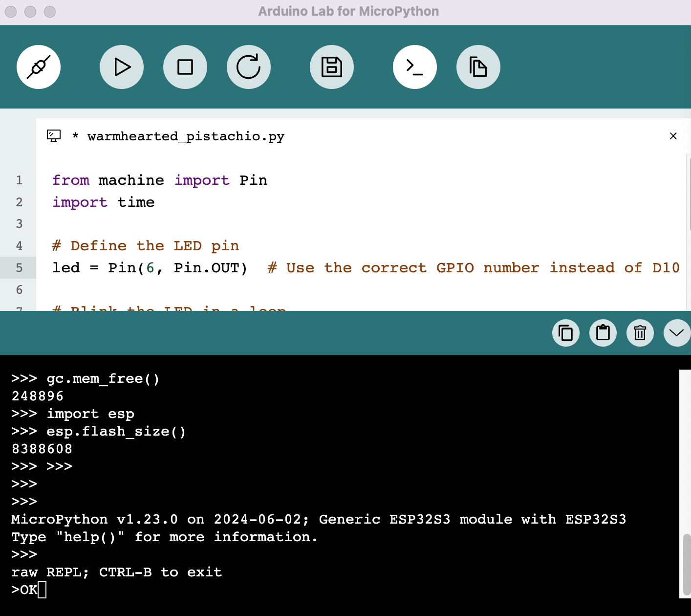Click the computer icon on file tab
Viewport: 691px width, 616px height.
tap(54, 136)
